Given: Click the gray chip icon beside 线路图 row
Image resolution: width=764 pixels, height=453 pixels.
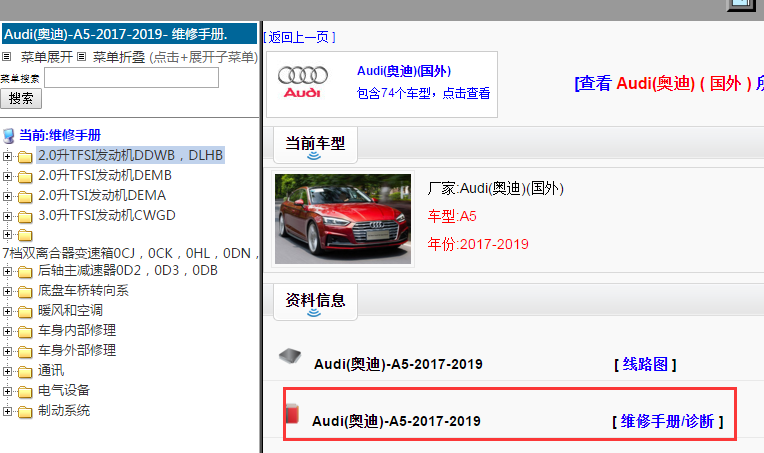Looking at the screenshot, I should point(290,357).
